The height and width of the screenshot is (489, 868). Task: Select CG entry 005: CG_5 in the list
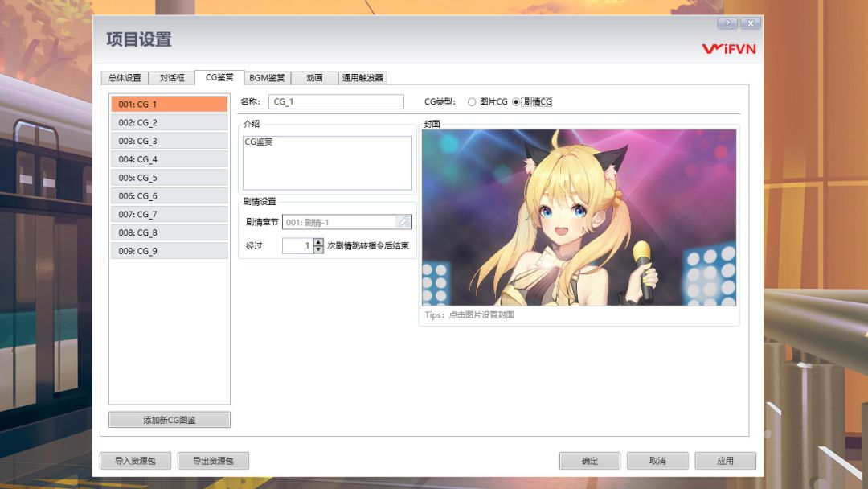pyautogui.click(x=169, y=177)
